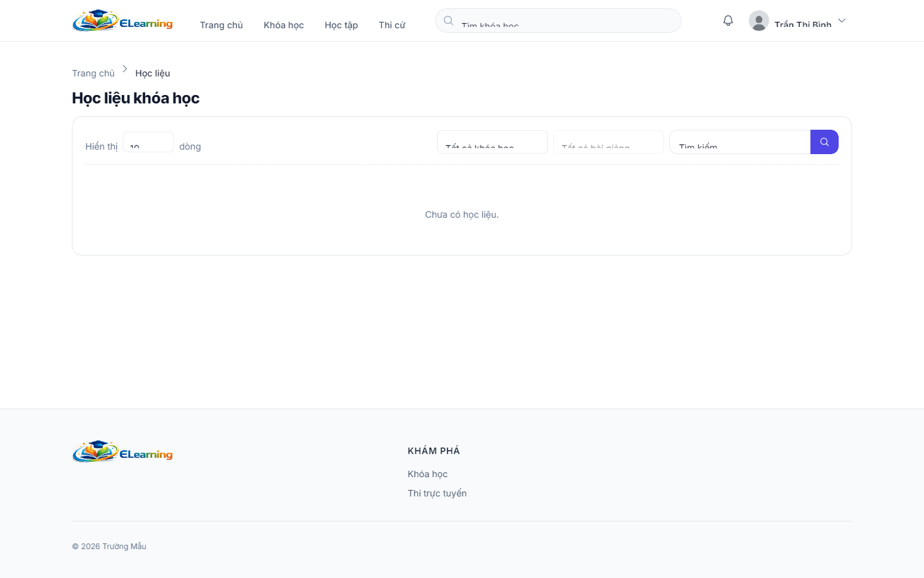
Task: Click the heading Học liệu khóa học
Action: tap(136, 98)
